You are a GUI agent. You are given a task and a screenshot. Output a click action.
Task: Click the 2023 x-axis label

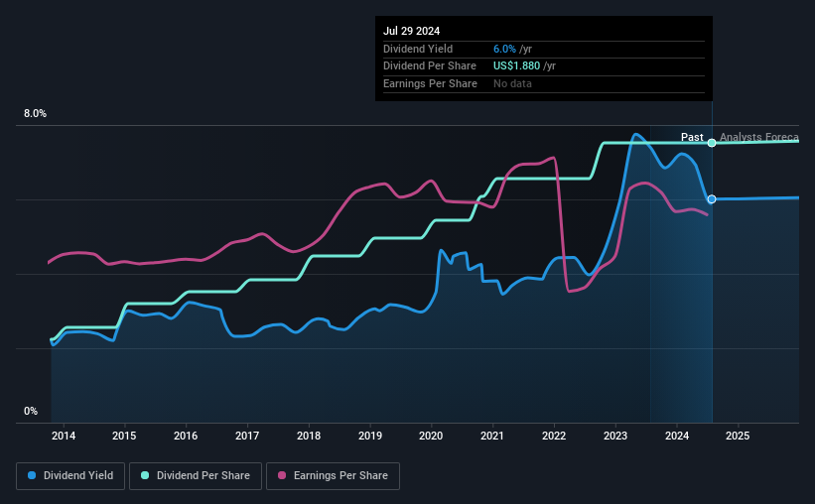(615, 436)
